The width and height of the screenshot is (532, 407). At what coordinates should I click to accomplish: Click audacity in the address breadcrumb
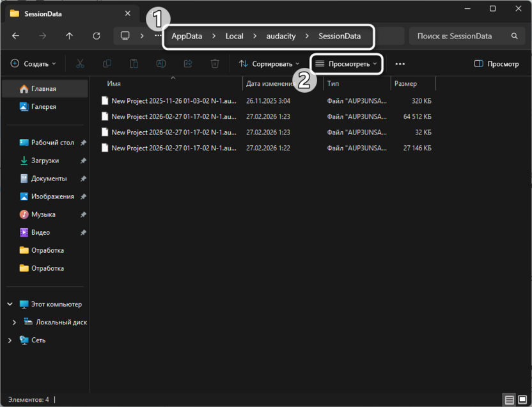click(x=281, y=36)
